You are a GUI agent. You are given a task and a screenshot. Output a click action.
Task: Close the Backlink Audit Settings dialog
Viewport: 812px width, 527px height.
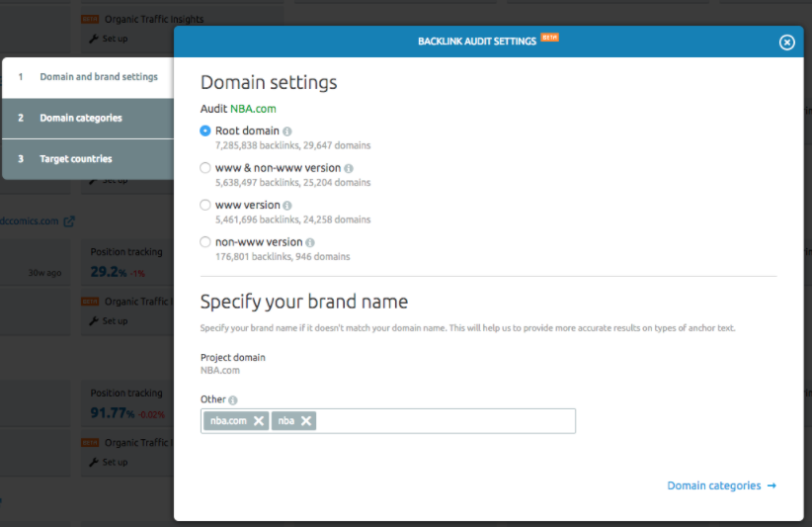[786, 42]
